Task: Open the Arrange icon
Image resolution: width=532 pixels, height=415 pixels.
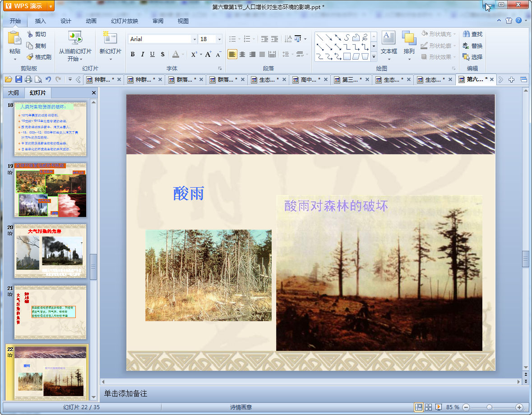Action: pos(409,37)
